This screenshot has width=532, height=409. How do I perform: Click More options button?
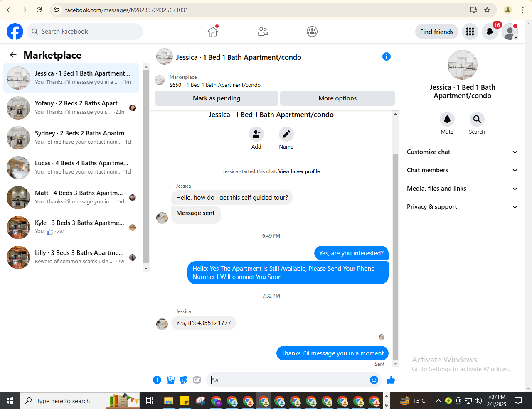pyautogui.click(x=337, y=98)
